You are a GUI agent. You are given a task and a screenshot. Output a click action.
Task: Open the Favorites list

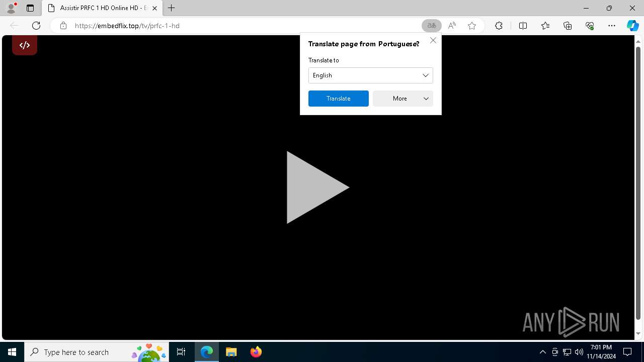click(x=545, y=26)
